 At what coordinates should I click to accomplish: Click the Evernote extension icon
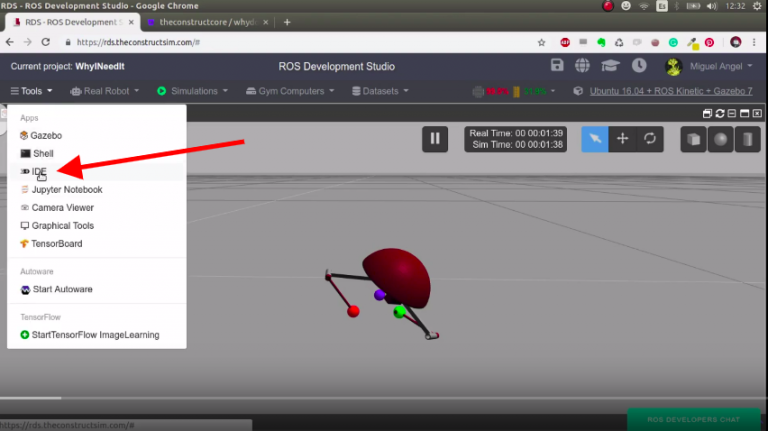tap(601, 43)
